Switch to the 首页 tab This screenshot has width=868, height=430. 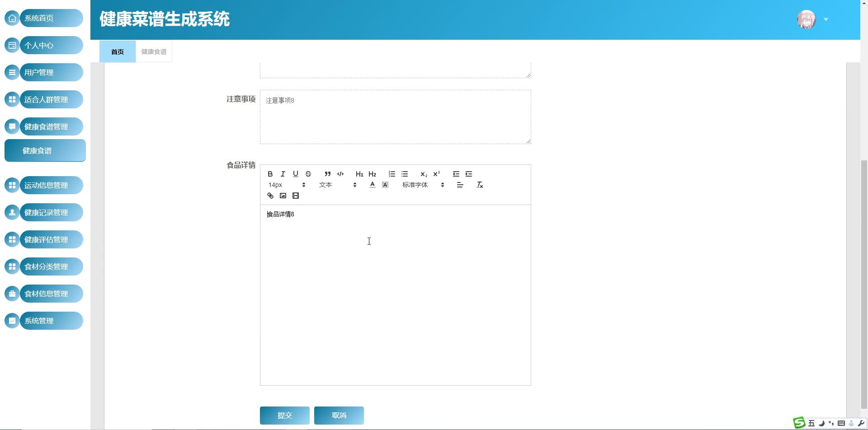pyautogui.click(x=118, y=51)
